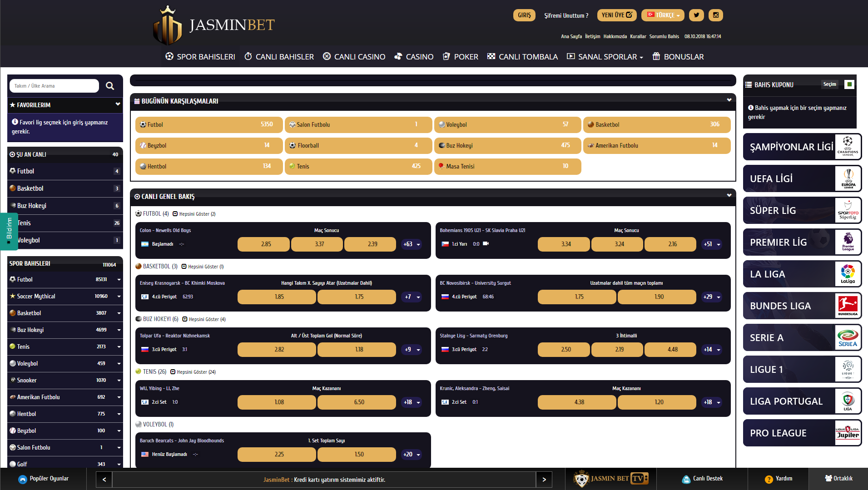Viewport: 868px width, 490px height.
Task: Click the green Seçim swatch
Action: [849, 84]
